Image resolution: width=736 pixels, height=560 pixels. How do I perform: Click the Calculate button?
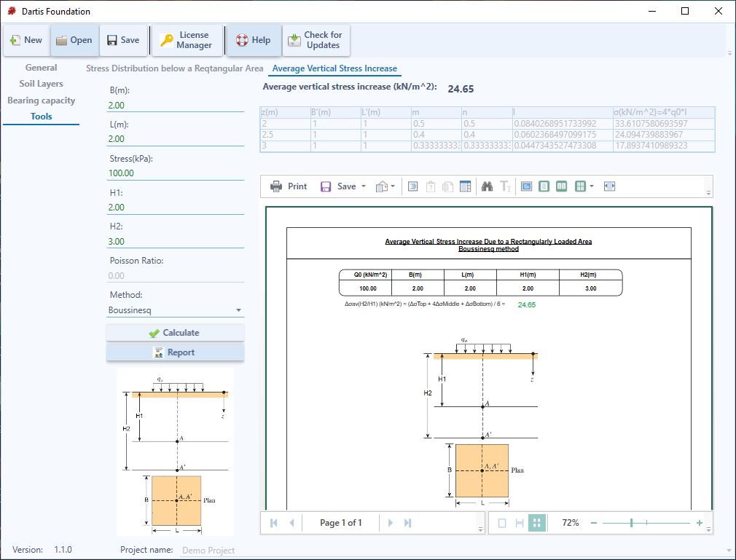coord(175,333)
